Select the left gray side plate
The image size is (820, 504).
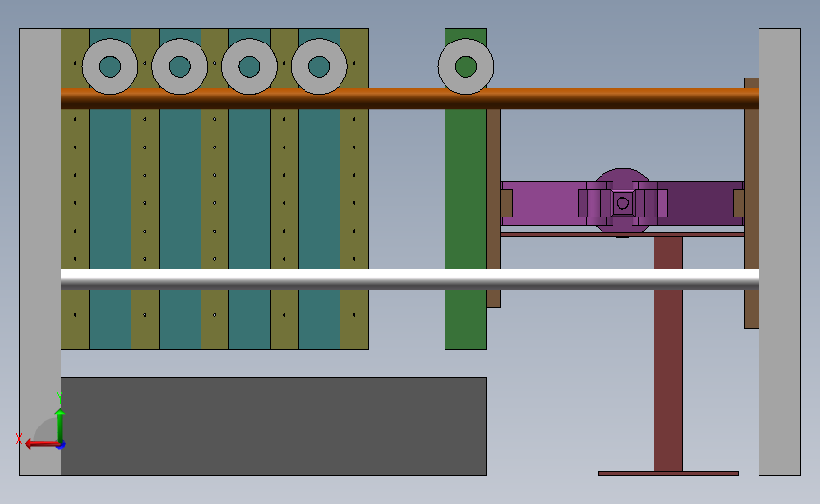coord(41,252)
